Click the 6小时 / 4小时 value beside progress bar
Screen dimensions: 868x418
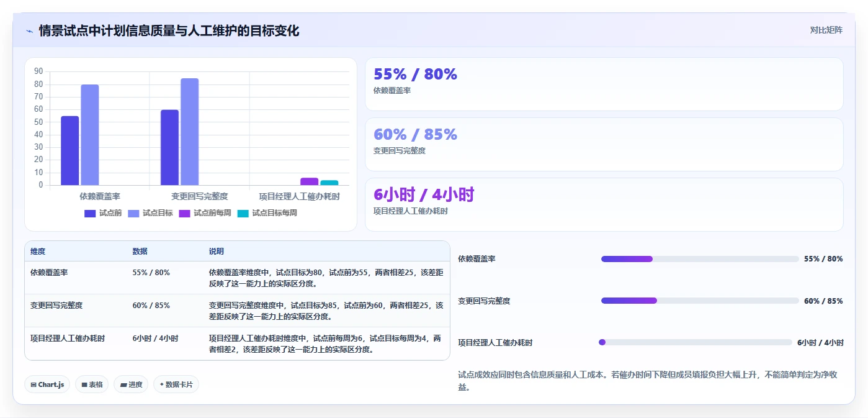coord(820,343)
